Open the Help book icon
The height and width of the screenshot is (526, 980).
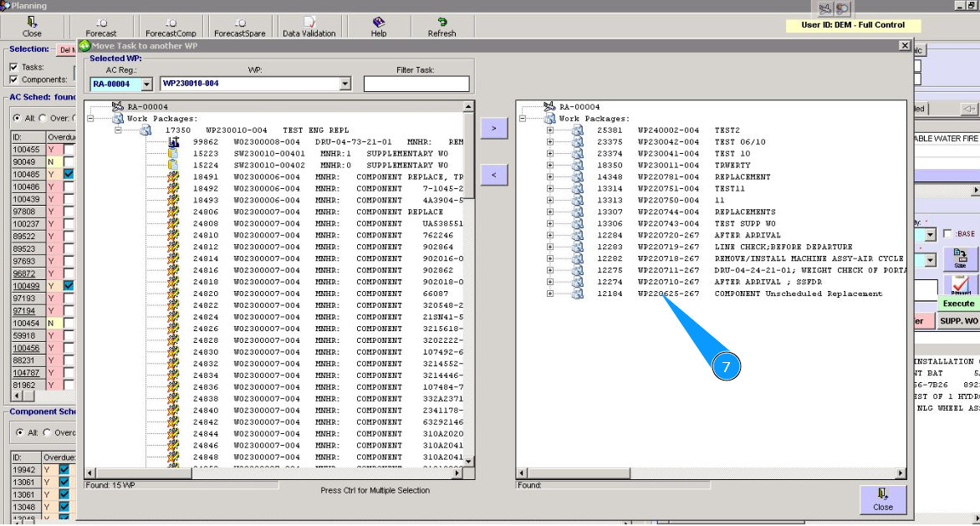point(378,23)
